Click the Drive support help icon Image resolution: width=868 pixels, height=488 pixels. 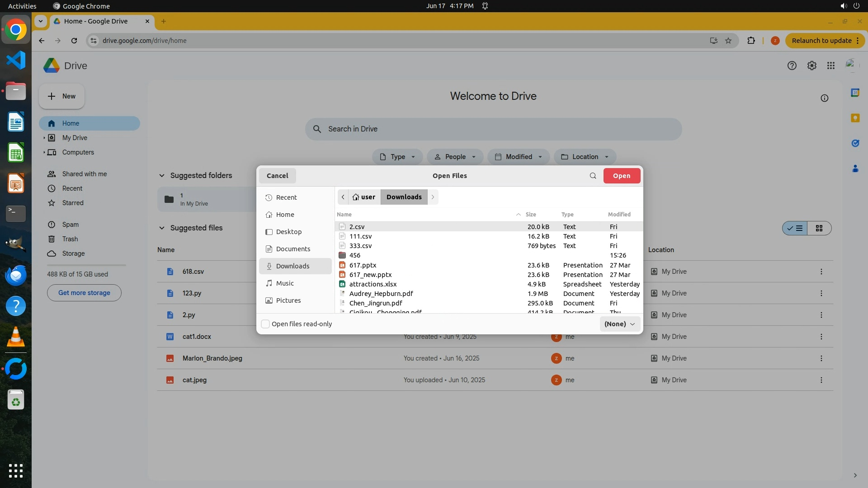pos(792,66)
